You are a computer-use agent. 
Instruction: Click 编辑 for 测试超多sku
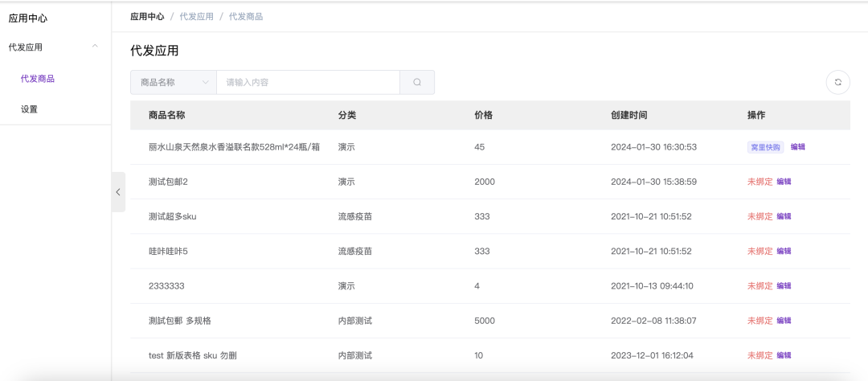coord(784,216)
